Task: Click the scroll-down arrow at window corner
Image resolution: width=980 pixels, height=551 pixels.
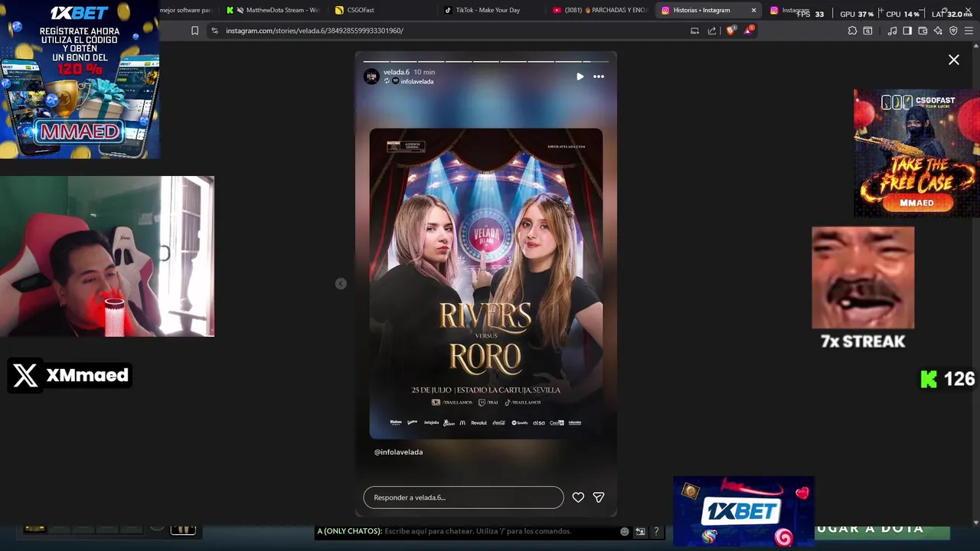Action: [975, 523]
